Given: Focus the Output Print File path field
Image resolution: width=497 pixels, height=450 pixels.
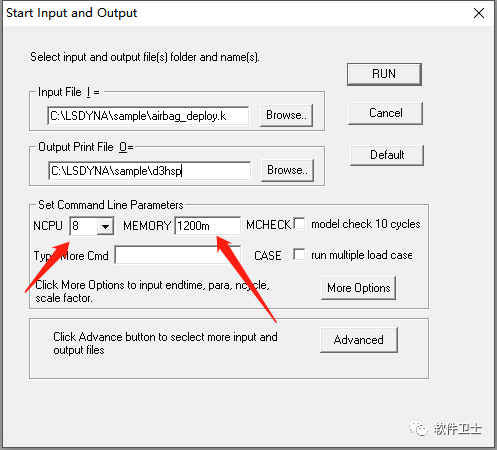Looking at the screenshot, I should pyautogui.click(x=149, y=171).
